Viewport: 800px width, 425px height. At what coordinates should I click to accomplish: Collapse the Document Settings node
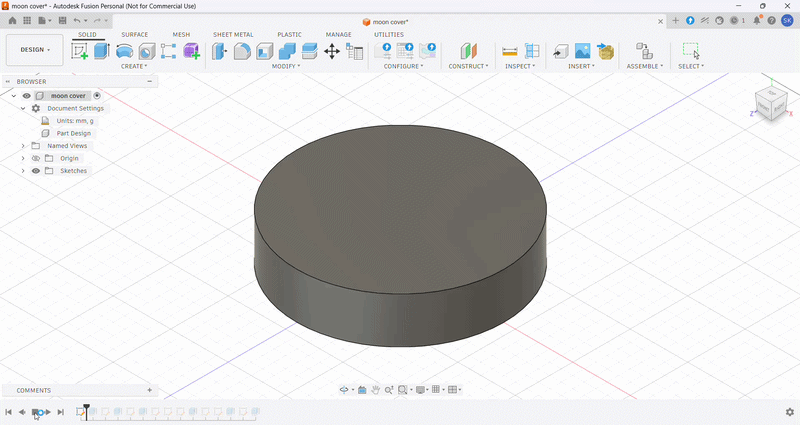coord(23,108)
